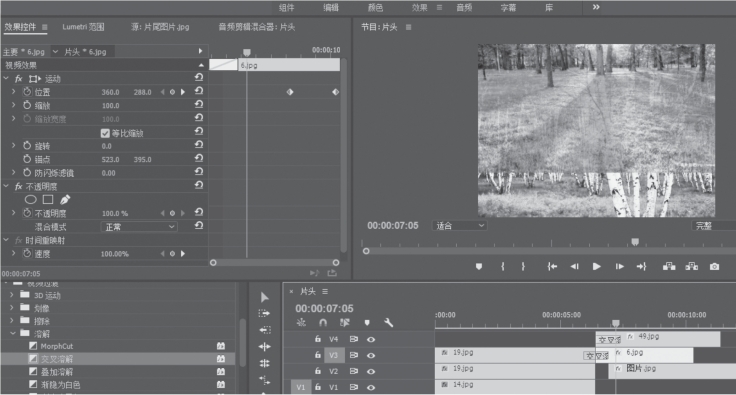Reset the 缩放 parameter

(x=199, y=104)
